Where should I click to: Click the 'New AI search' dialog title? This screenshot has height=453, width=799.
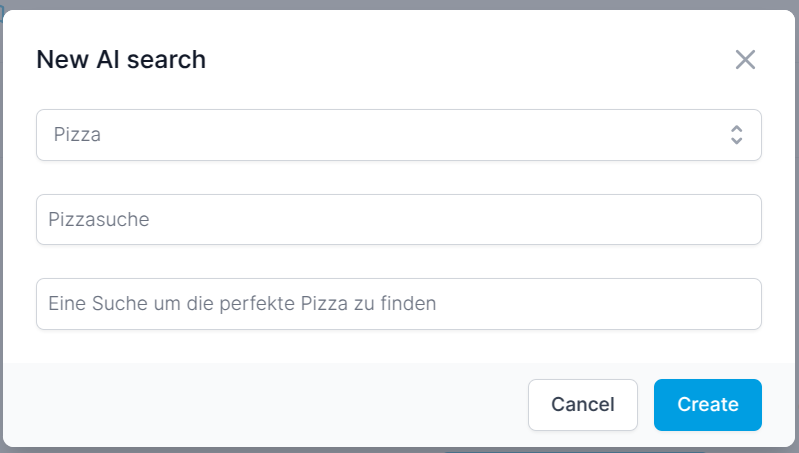click(x=121, y=60)
